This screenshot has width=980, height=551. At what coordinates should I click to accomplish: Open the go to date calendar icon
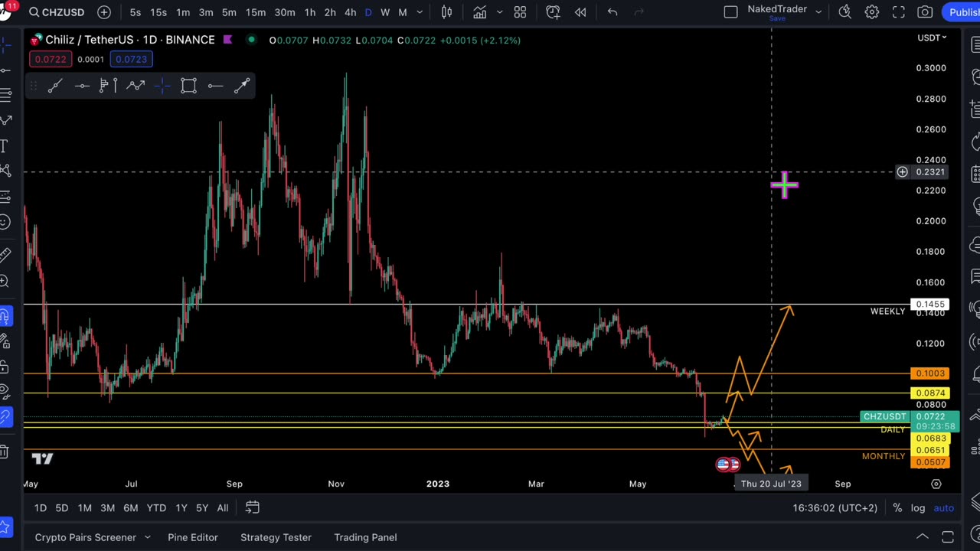(252, 508)
